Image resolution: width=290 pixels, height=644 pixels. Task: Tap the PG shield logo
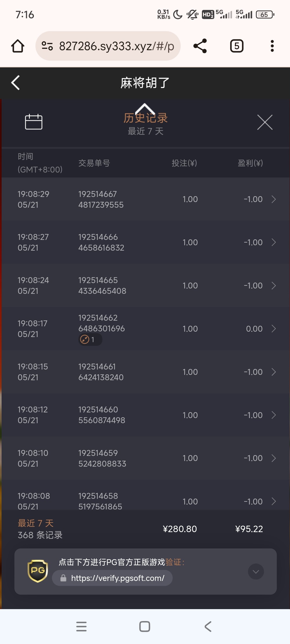(x=38, y=571)
